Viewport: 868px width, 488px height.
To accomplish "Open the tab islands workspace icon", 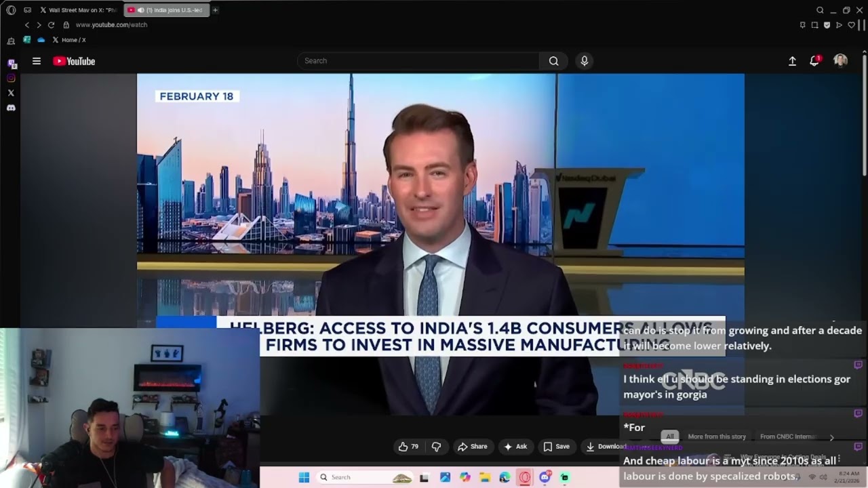I will tap(28, 10).
